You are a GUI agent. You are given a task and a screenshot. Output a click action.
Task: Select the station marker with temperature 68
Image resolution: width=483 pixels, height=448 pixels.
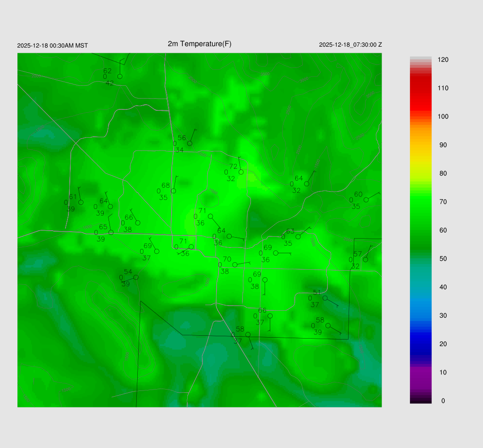(x=174, y=191)
